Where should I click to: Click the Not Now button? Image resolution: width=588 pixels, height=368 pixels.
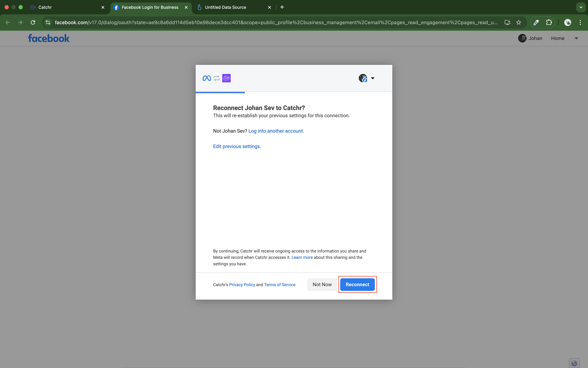point(322,285)
